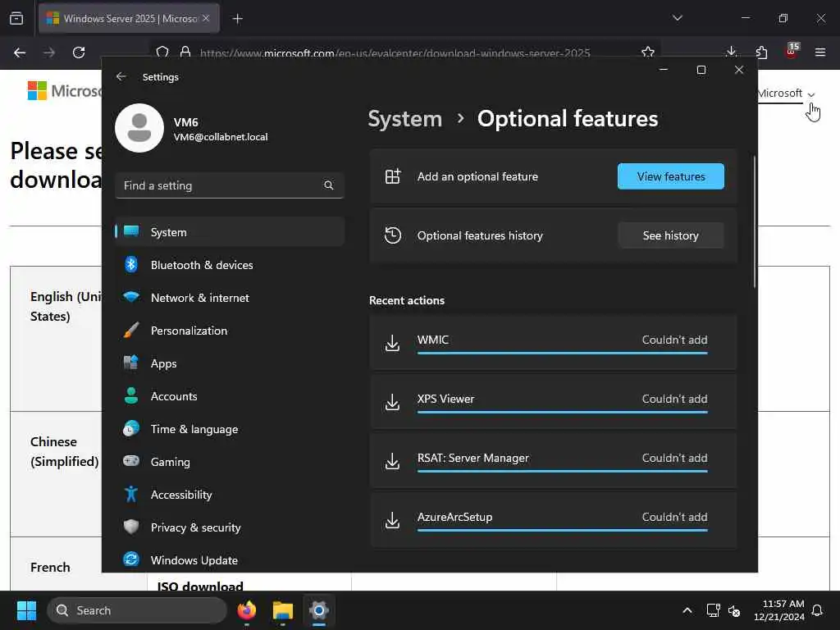Click the RSAT: Server Manager row
The width and height of the screenshot is (840, 630).
point(553,460)
